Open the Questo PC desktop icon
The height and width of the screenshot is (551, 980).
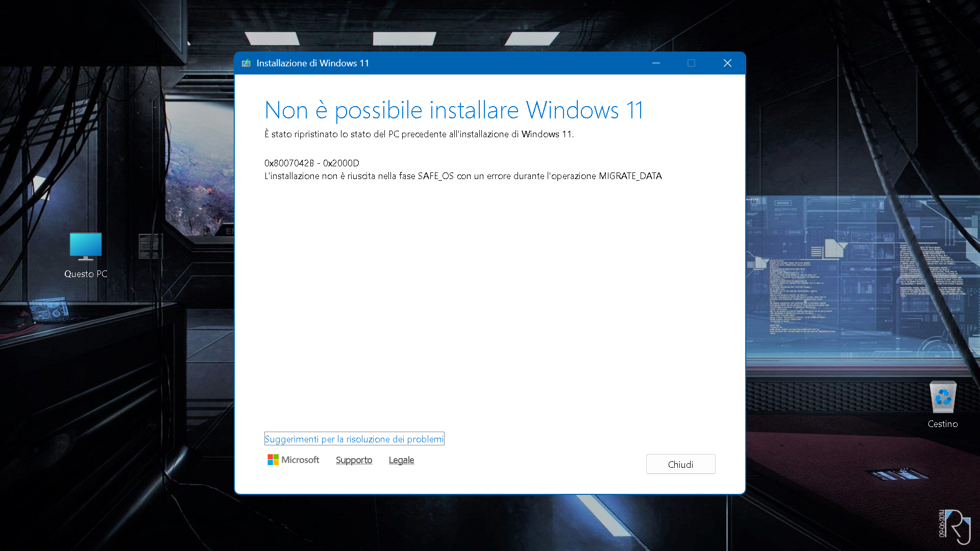(86, 255)
